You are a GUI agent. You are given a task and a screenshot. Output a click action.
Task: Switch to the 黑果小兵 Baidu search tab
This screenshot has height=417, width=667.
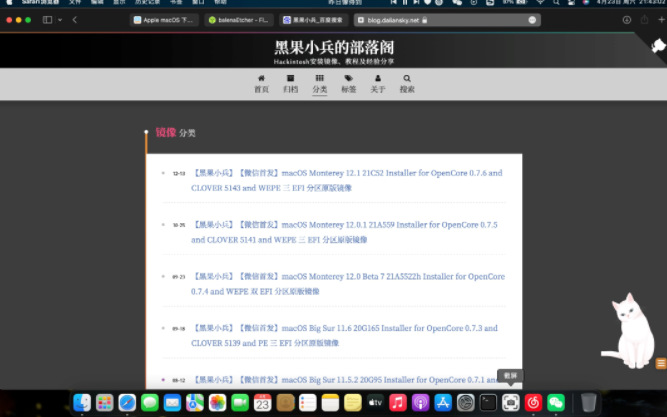[314, 20]
